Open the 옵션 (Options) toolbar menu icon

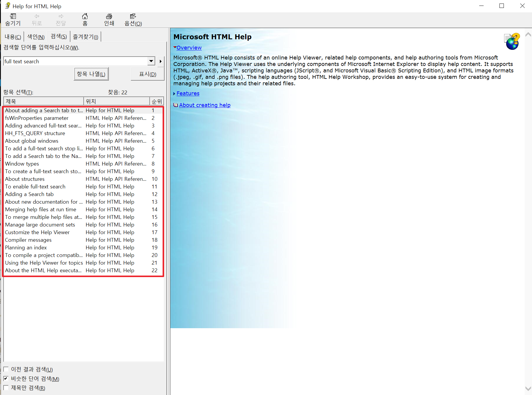[x=133, y=19]
